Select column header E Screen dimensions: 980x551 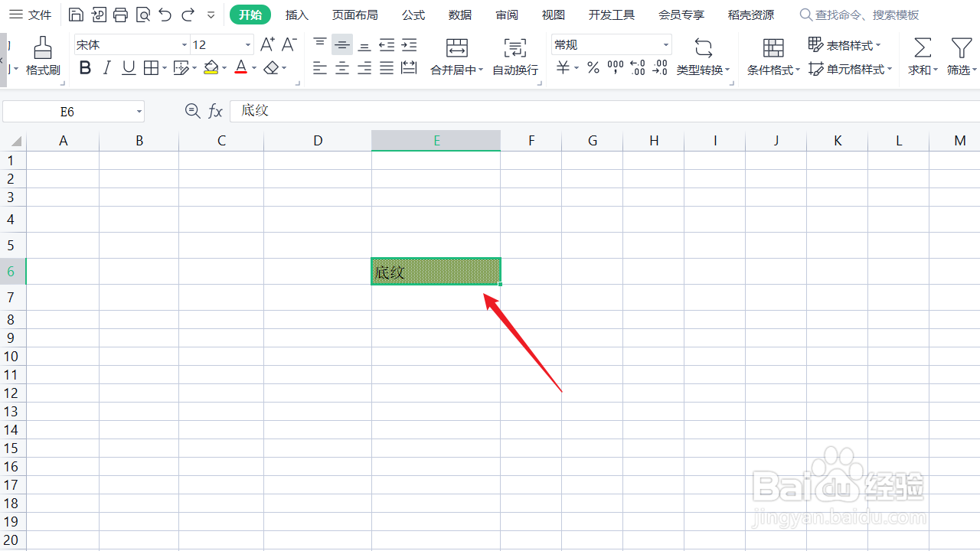pyautogui.click(x=436, y=141)
